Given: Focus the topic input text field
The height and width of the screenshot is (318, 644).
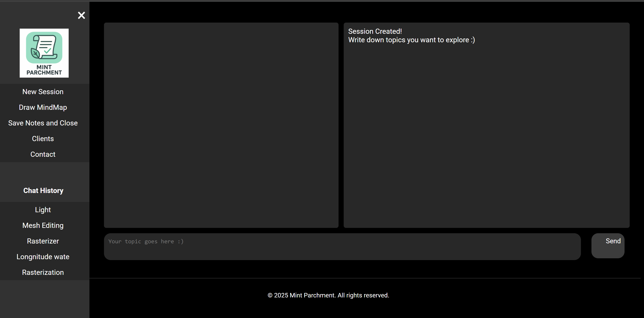Looking at the screenshot, I should 342,246.
